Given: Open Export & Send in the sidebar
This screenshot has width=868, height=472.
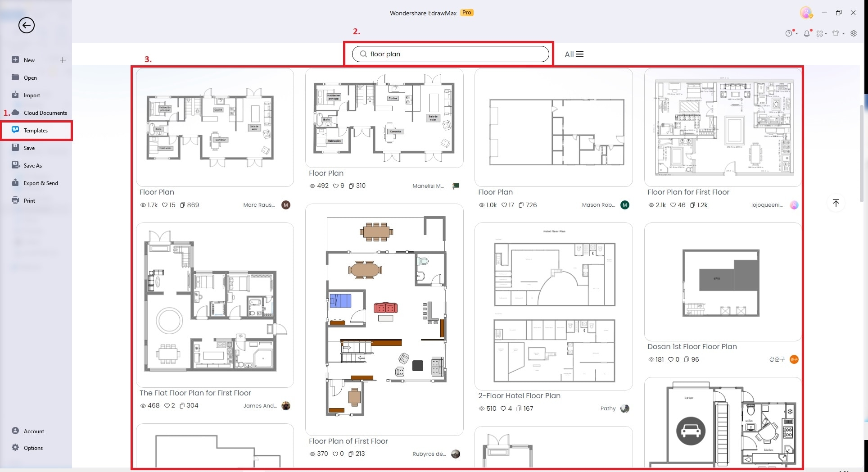Looking at the screenshot, I should [41, 183].
